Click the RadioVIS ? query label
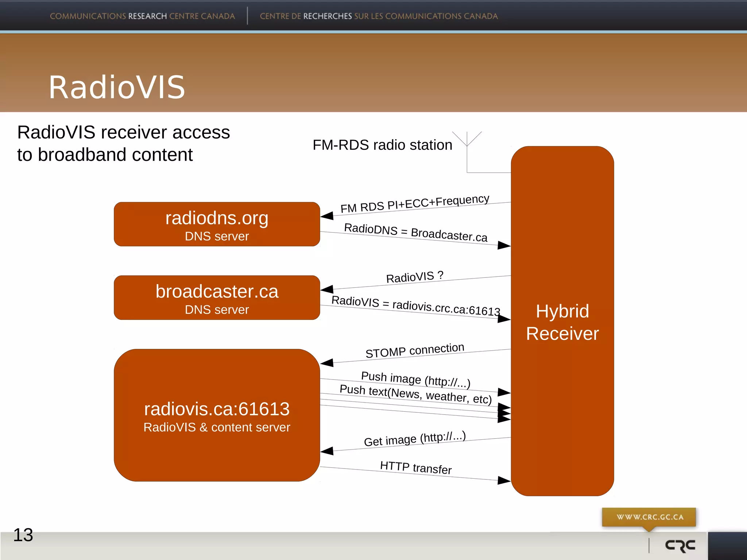The image size is (747, 560). click(415, 277)
